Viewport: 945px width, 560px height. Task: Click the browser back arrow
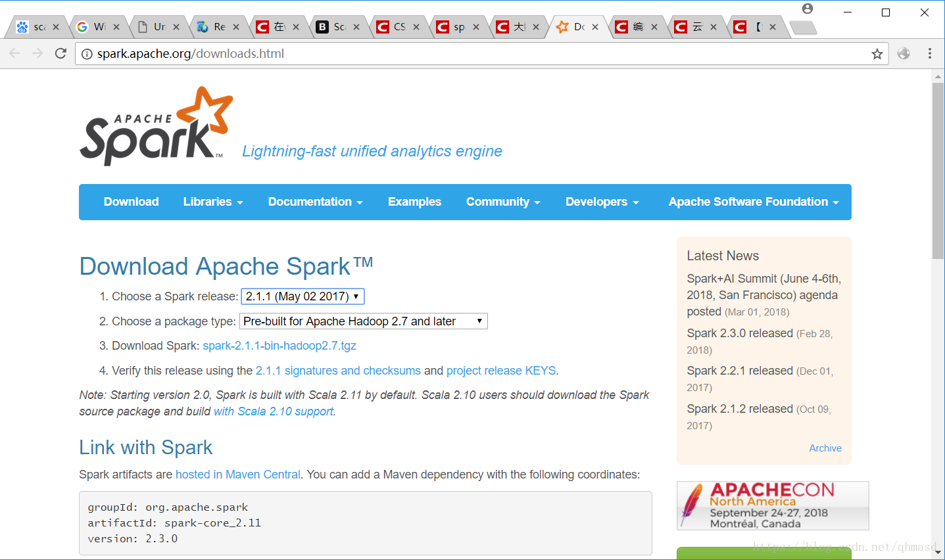(15, 53)
